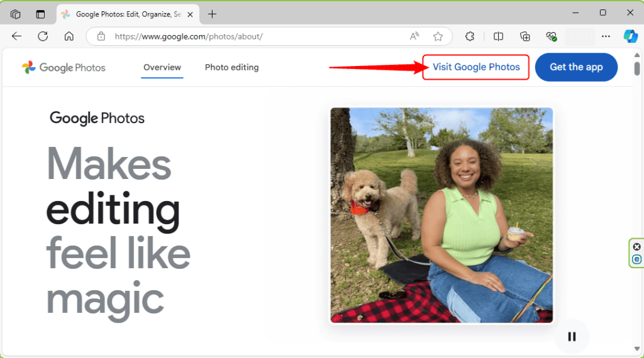Close the Google Photos tab
Screen dimensions: 644x358
[x=190, y=14]
